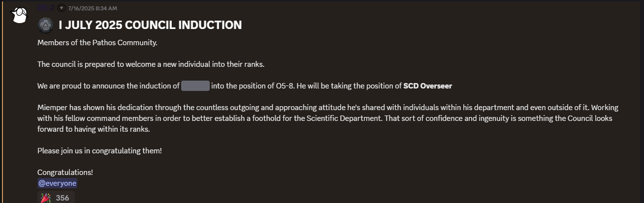The width and height of the screenshot is (644, 203).
Task: Click the role badge icon beside the username
Action: pos(61,8)
